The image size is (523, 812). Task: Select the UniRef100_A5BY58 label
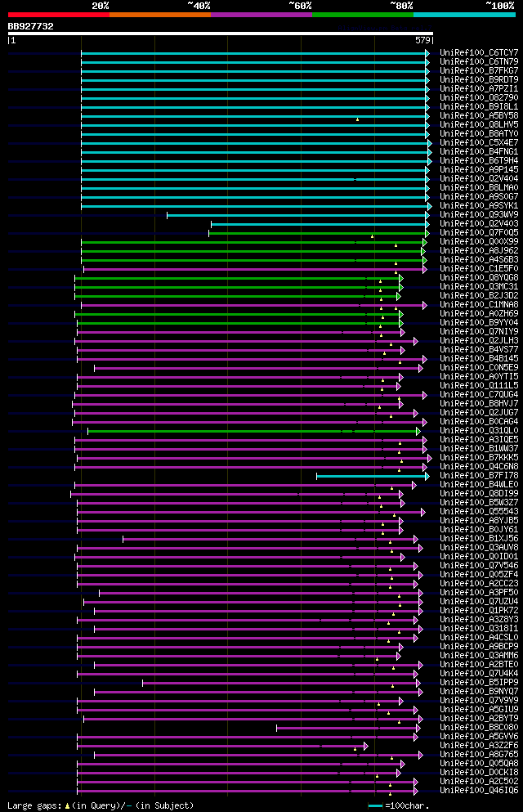[479, 115]
